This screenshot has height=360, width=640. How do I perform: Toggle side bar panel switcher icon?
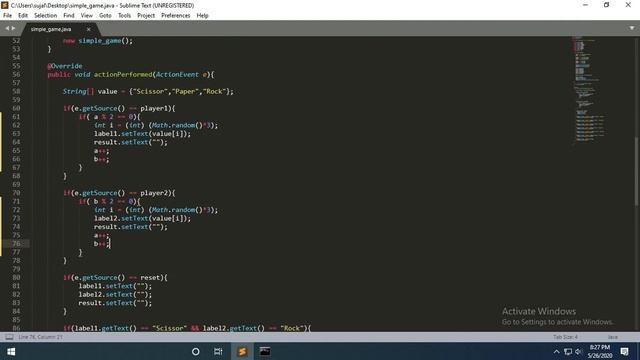[x=9, y=337]
